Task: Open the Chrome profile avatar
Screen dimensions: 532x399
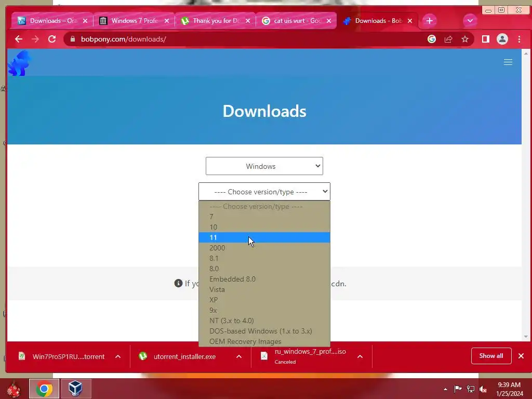Action: [502, 39]
